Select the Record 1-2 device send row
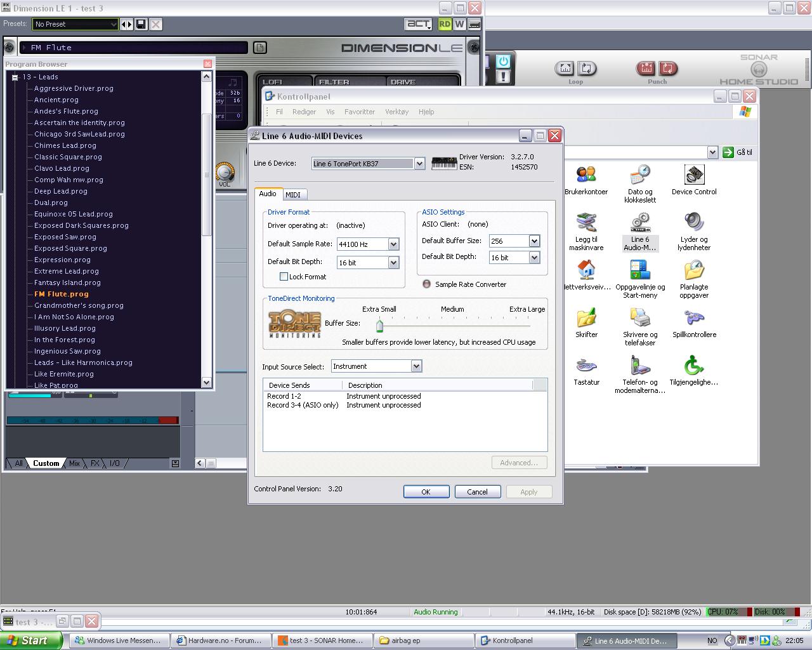Image resolution: width=812 pixels, height=650 pixels. click(x=405, y=396)
